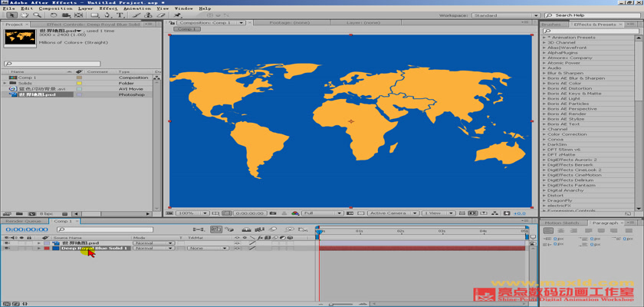Screen dimensions: 644x307
Task: Open the Animation menu
Action: point(136,8)
